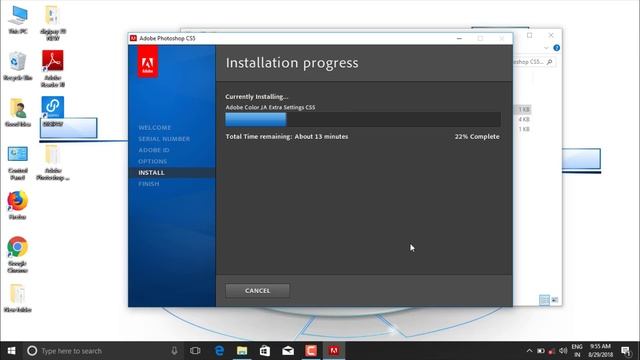
Task: Click the 'Installation progress' heading
Action: click(x=292, y=63)
